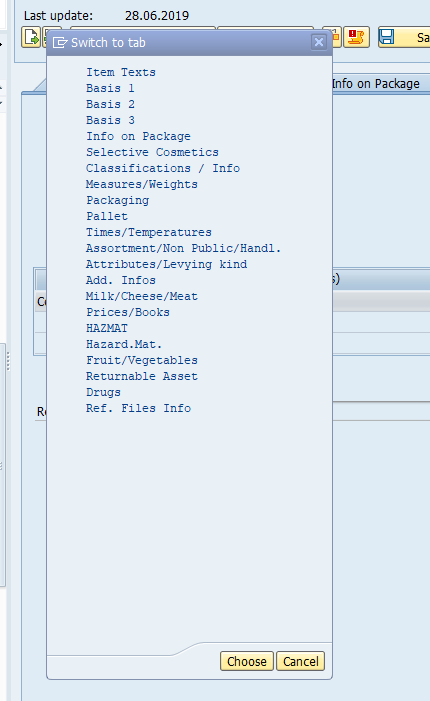Click the create document icon in toolbar

pos(31,37)
